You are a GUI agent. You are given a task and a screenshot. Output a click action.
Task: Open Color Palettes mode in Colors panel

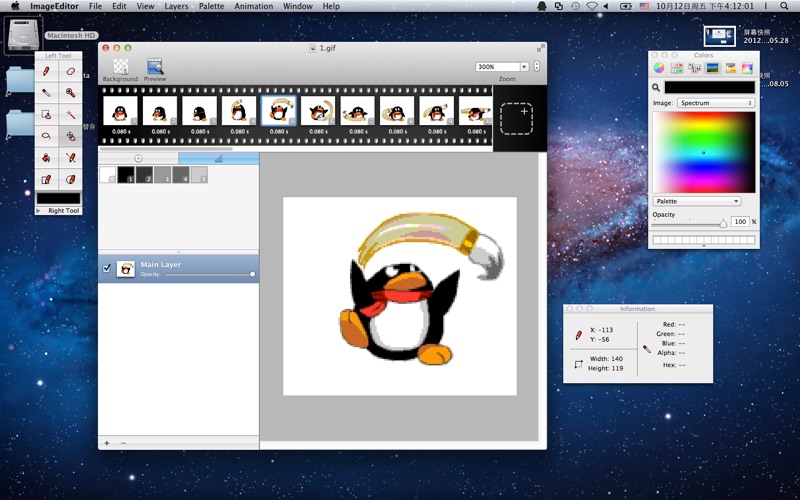tap(695, 68)
